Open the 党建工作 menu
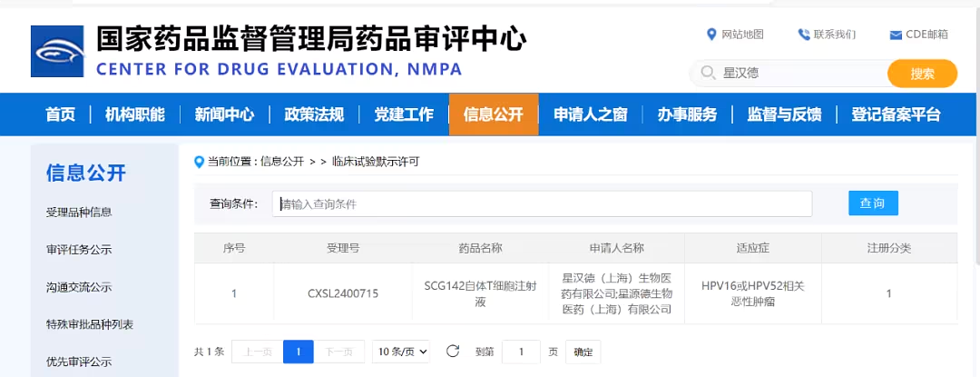The height and width of the screenshot is (377, 980). [x=404, y=114]
